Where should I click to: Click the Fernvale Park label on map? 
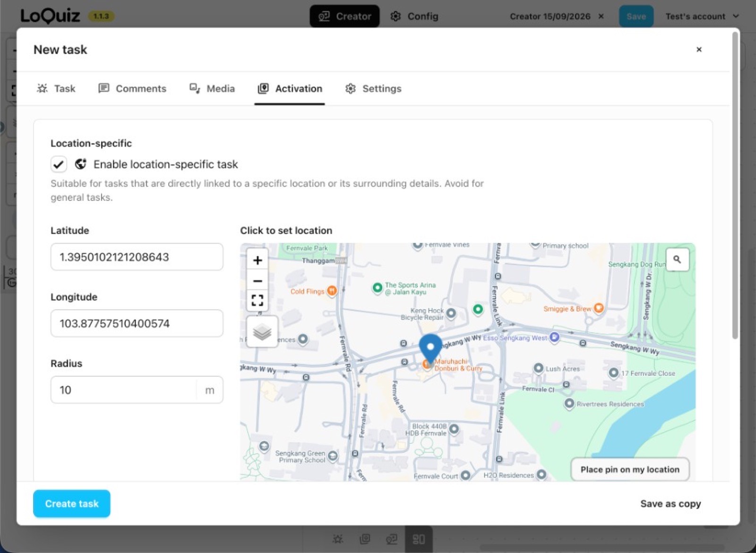[x=307, y=248]
